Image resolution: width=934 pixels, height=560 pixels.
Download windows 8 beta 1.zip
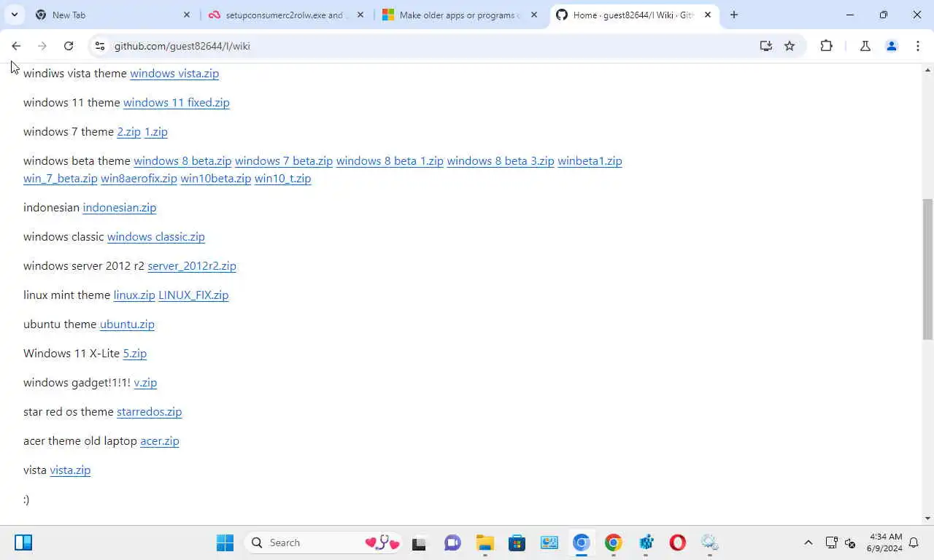click(x=390, y=161)
